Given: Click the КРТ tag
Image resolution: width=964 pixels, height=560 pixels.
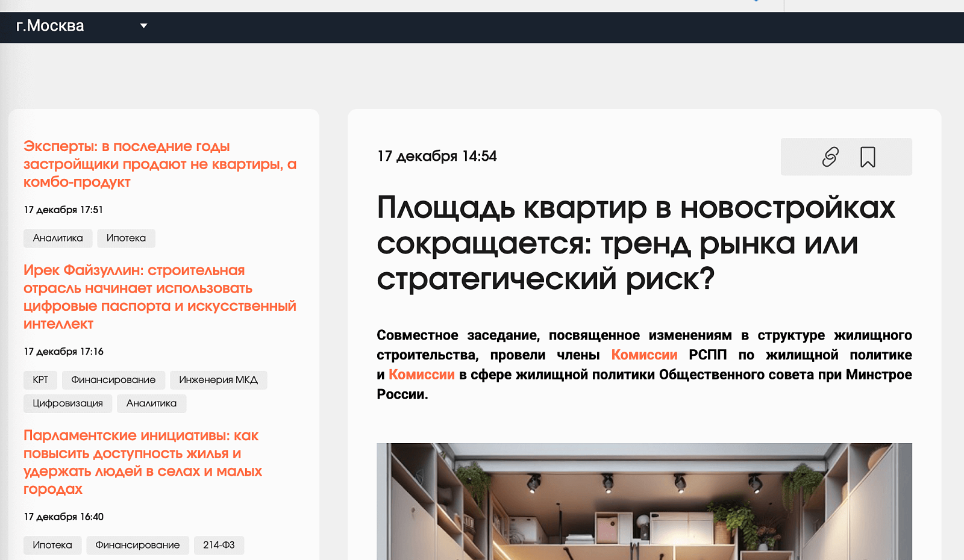Looking at the screenshot, I should pyautogui.click(x=40, y=380).
